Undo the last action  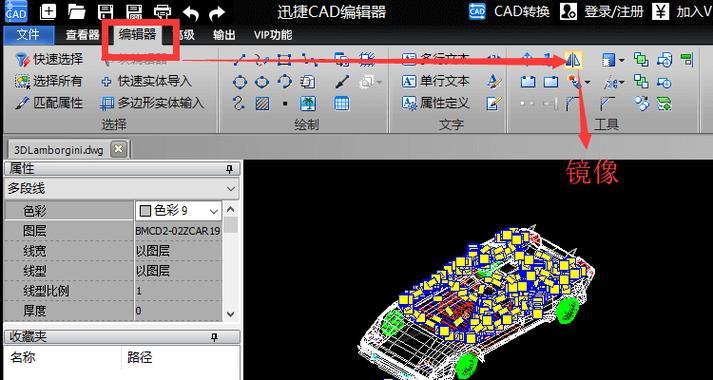pyautogui.click(x=191, y=13)
